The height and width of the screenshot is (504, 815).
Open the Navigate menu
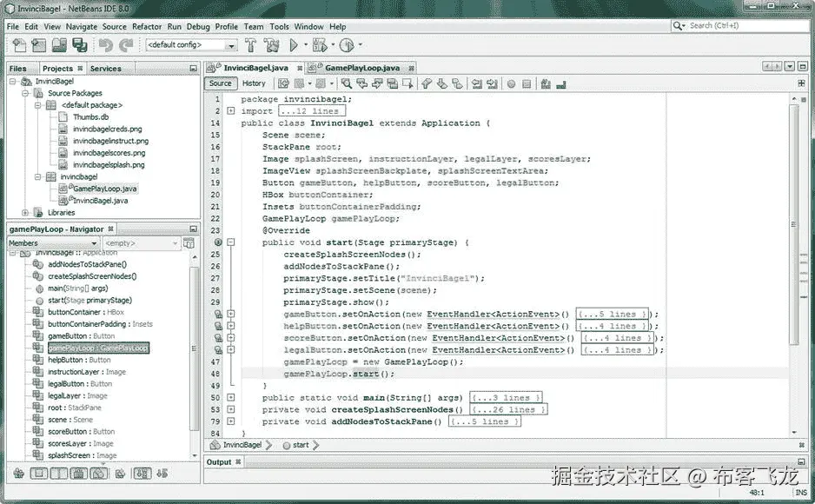coord(81,26)
